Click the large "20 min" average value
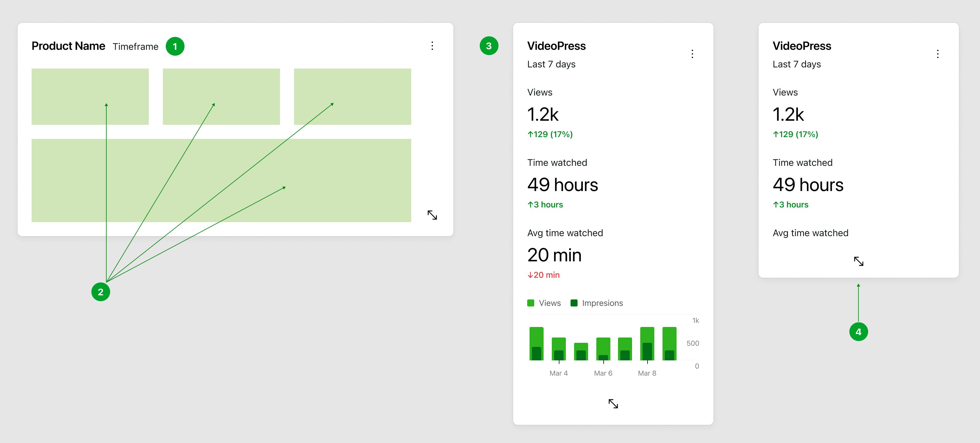Screen dimensions: 980x443 coord(554,255)
